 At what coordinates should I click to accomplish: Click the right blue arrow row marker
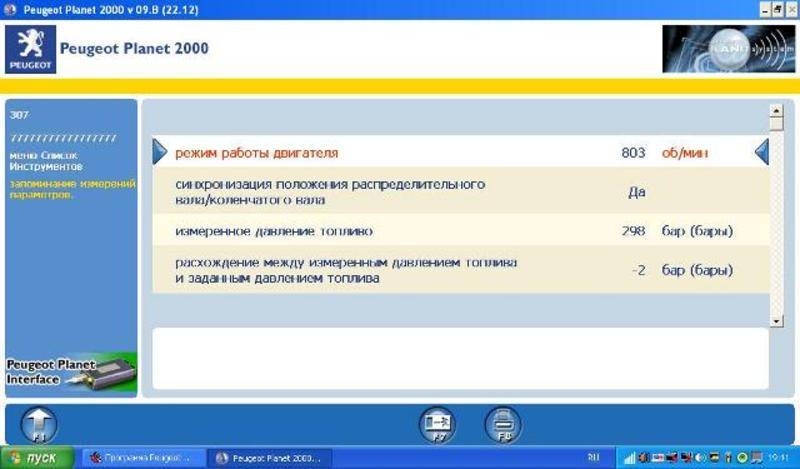click(761, 152)
